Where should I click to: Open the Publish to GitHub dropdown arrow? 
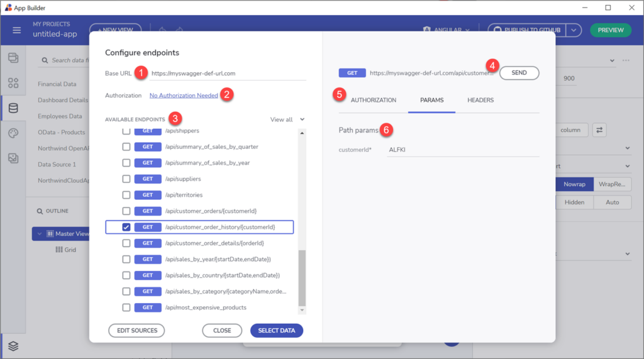574,30
